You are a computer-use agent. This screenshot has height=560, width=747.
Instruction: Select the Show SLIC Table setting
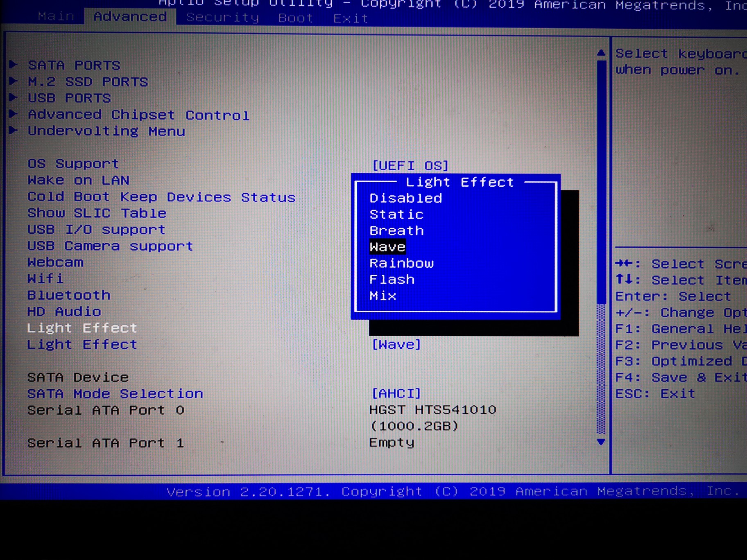point(97,213)
